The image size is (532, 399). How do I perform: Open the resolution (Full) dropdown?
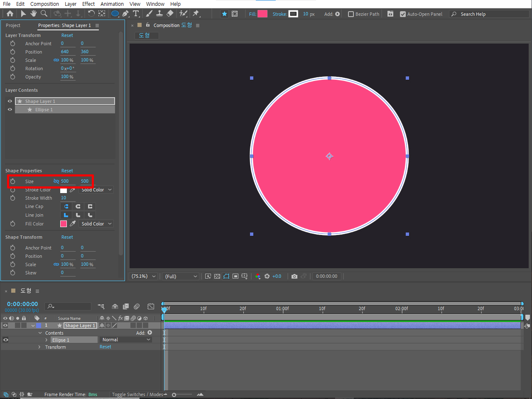pyautogui.click(x=181, y=276)
